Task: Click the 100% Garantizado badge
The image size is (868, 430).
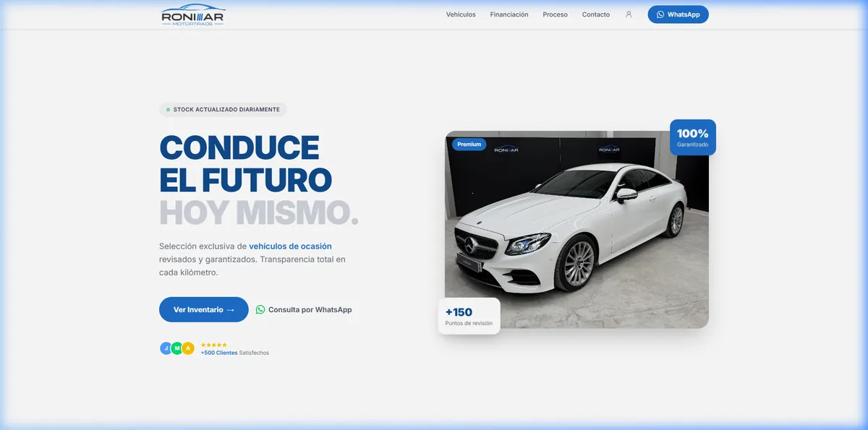Action: pyautogui.click(x=693, y=137)
